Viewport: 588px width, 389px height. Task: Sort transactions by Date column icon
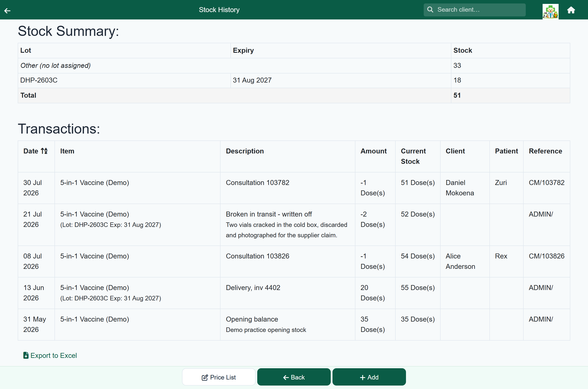click(44, 151)
